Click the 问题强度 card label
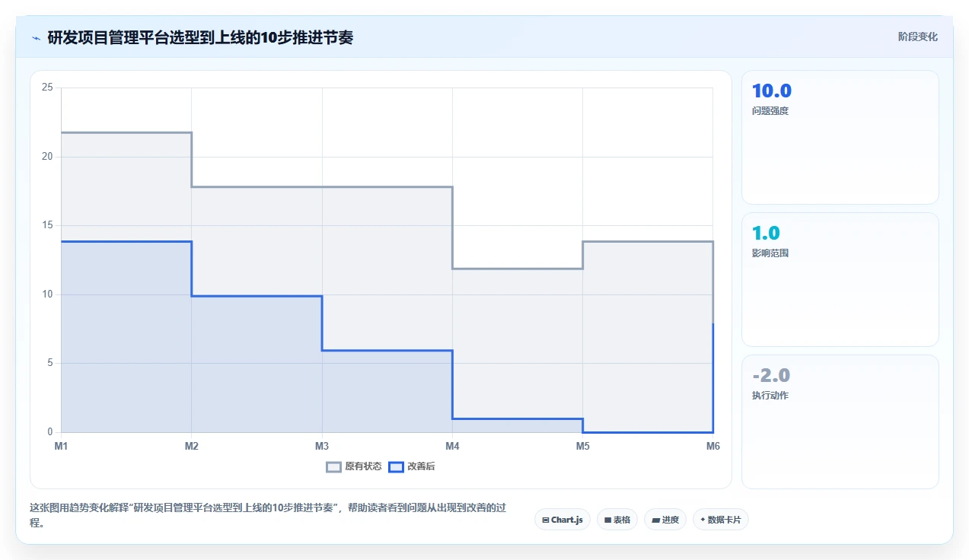The width and height of the screenshot is (969, 560). 770,111
